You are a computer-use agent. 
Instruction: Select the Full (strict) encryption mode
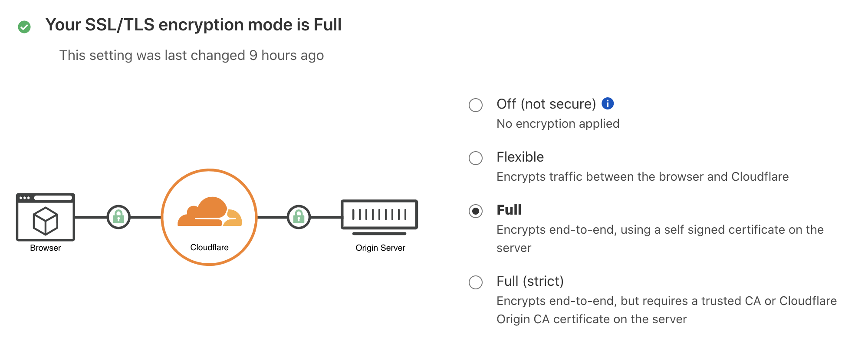[x=476, y=283]
